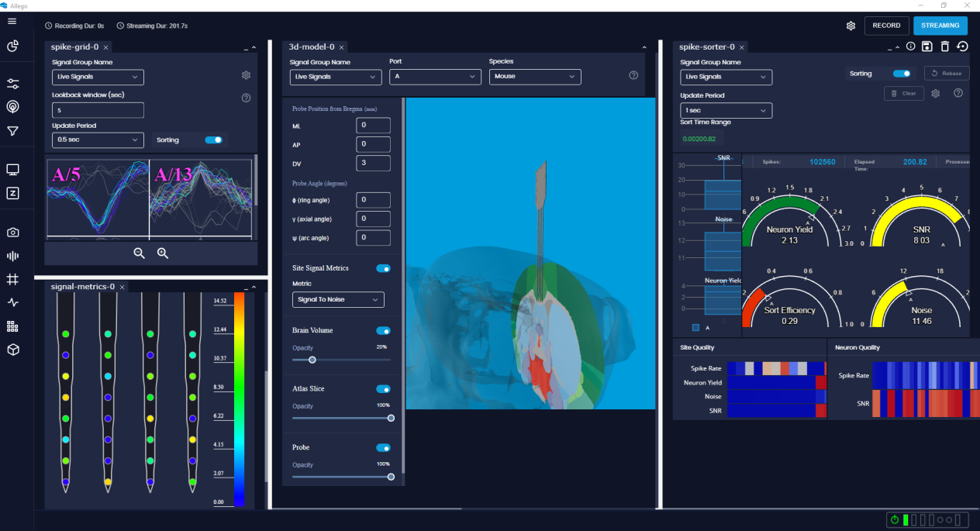
Task: Open the Species dropdown showing Mouse
Action: coord(534,77)
